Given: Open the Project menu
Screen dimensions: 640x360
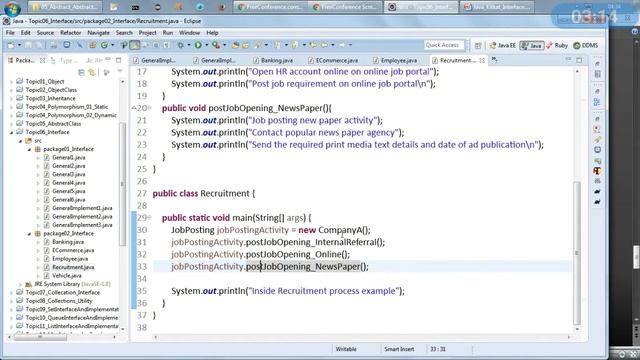Looking at the screenshot, I should click(147, 33).
